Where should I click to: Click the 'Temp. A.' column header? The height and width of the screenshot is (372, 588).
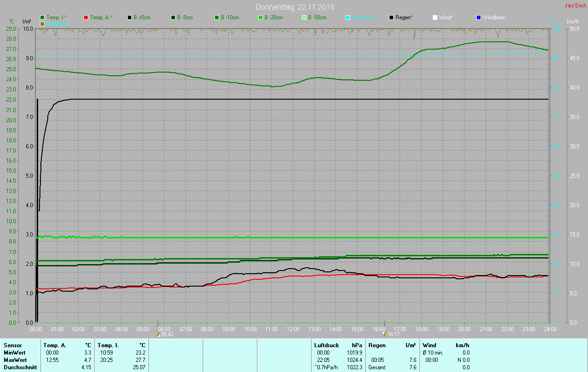click(x=55, y=345)
